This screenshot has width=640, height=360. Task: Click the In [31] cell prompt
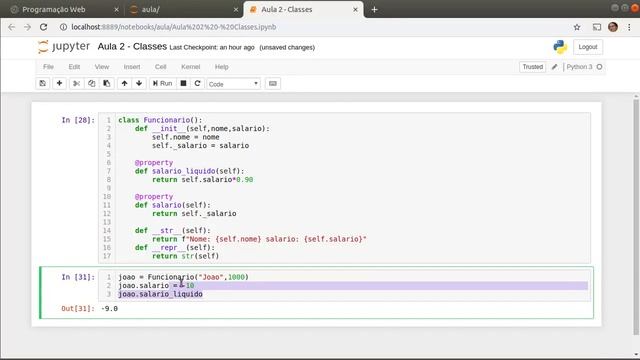pos(78,277)
